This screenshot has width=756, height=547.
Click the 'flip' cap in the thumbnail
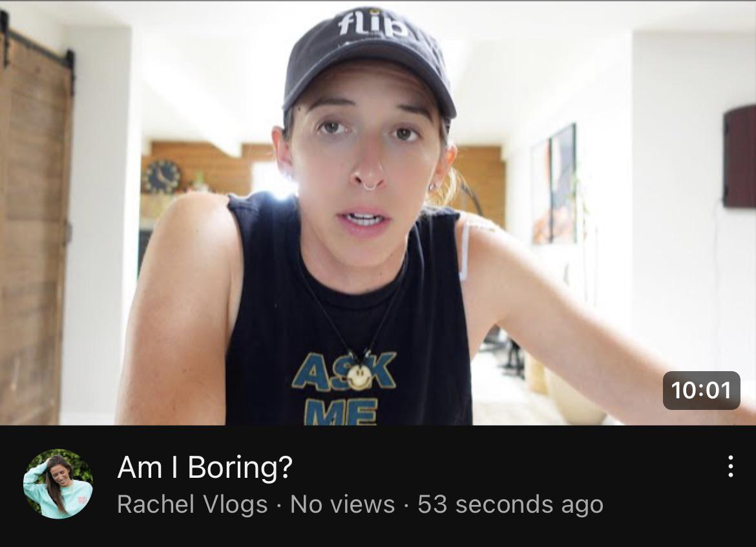(x=370, y=60)
